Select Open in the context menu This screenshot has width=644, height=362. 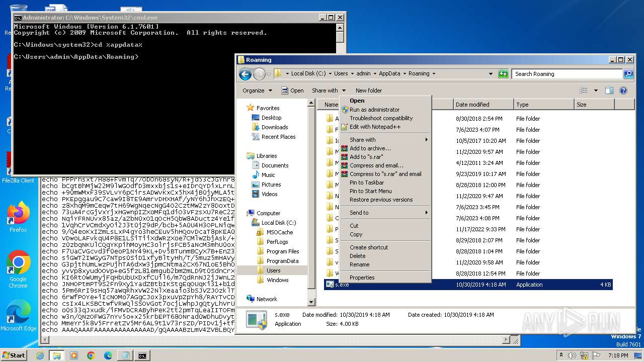(385, 101)
